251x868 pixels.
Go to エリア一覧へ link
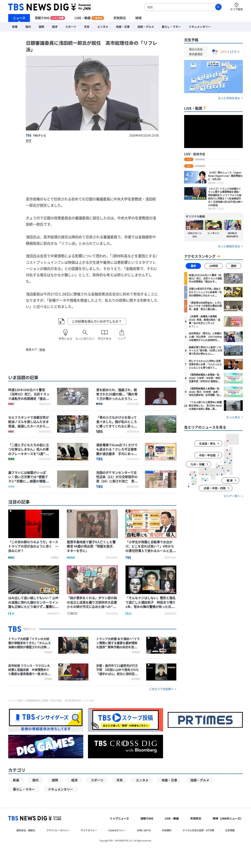pyautogui.click(x=233, y=496)
